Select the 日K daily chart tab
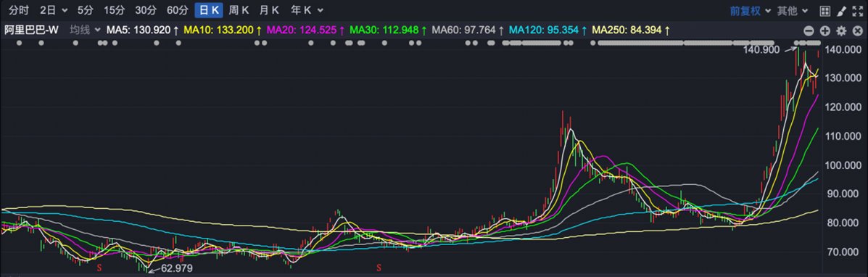Screen dimensions: 868x277 coord(210,11)
